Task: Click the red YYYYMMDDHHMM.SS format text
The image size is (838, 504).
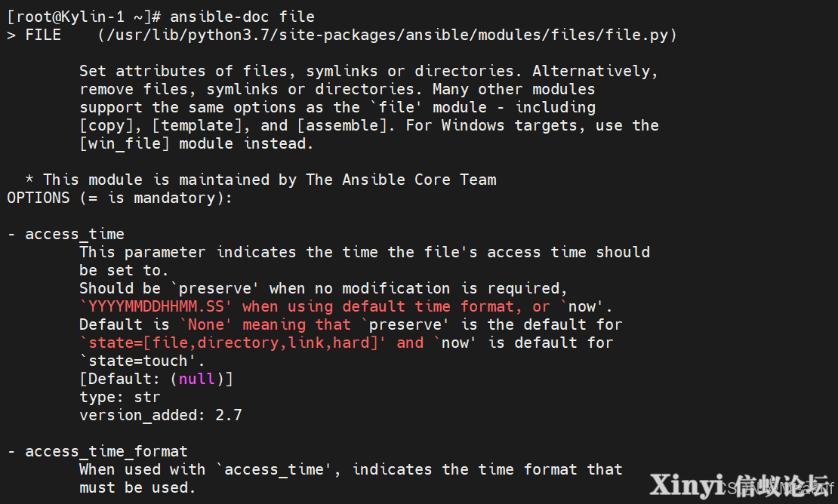Action: (x=156, y=306)
